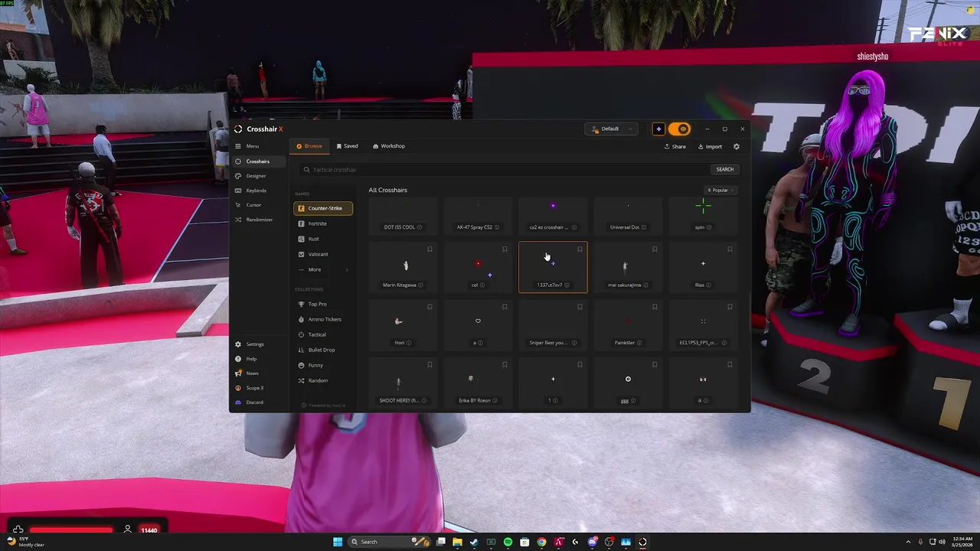Click the crosshair search input field
The image size is (980, 551).
coord(505,169)
